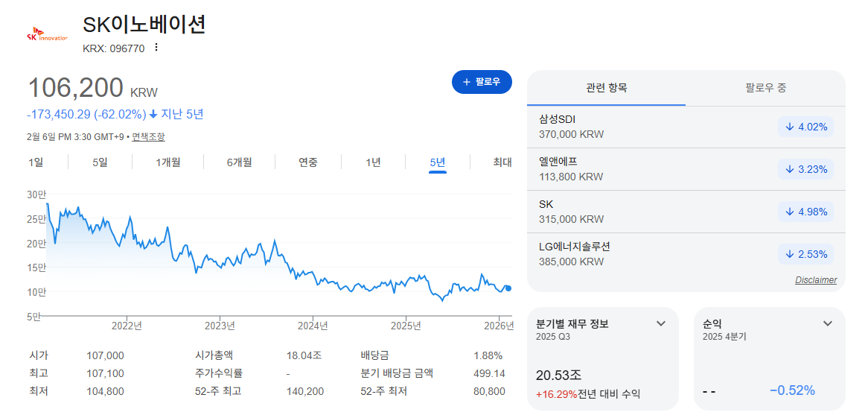Open the 엘앤에프 related stock
The width and height of the screenshot is (868, 418).
686,169
